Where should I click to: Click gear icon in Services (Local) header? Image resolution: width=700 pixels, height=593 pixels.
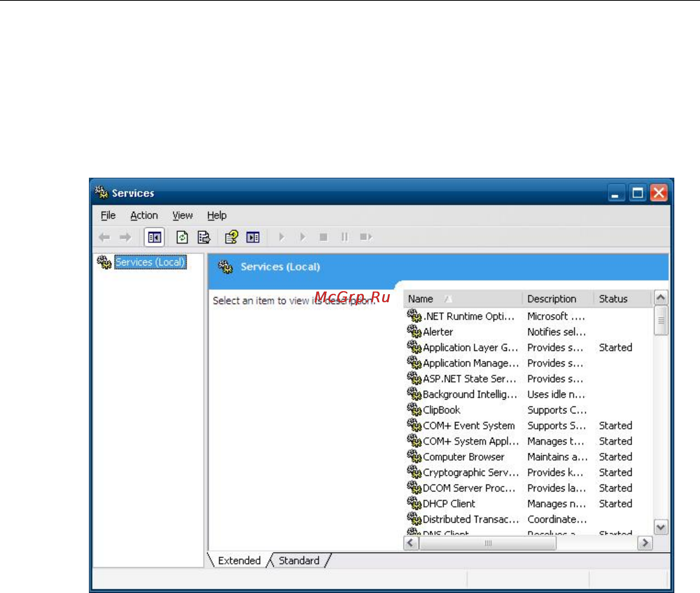coord(225,267)
